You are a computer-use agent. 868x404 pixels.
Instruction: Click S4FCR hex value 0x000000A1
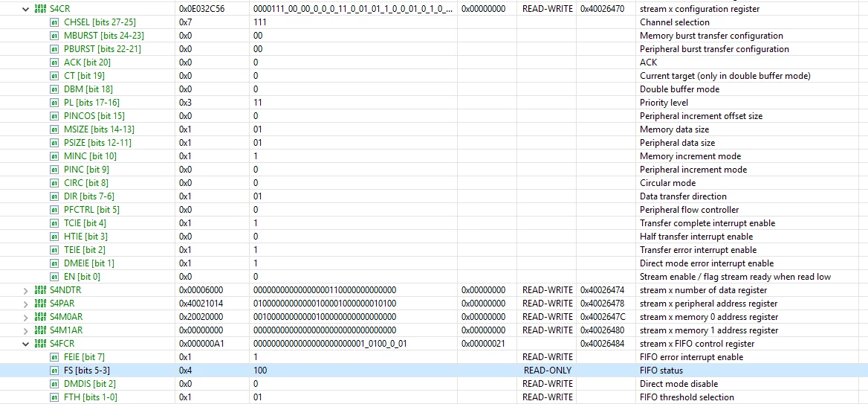(201, 344)
